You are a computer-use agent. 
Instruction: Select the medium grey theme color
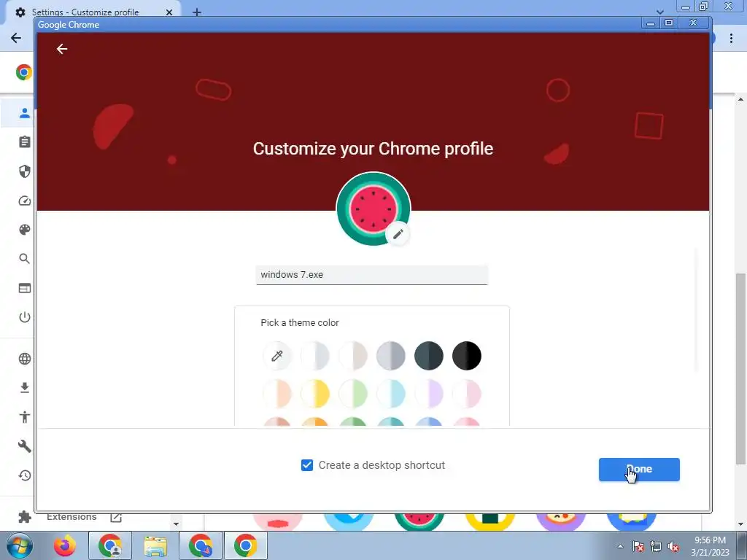coord(391,356)
